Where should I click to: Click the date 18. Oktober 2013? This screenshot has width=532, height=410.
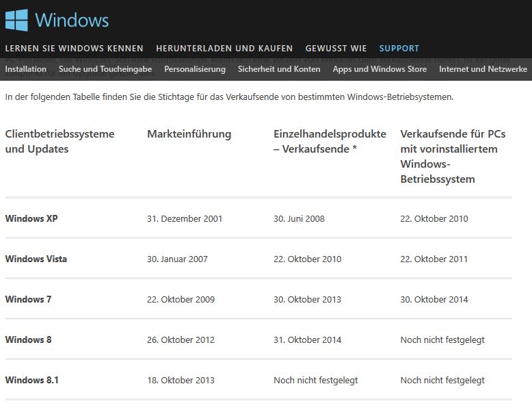point(181,381)
